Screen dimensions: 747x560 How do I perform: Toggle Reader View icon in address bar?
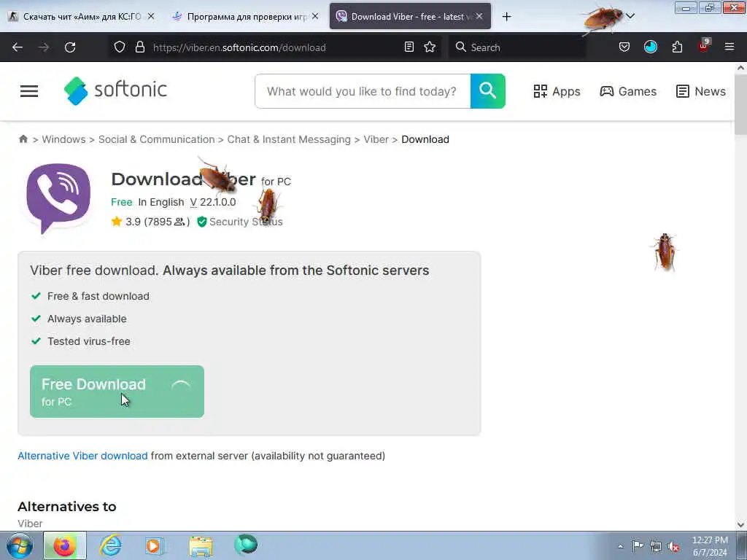409,47
